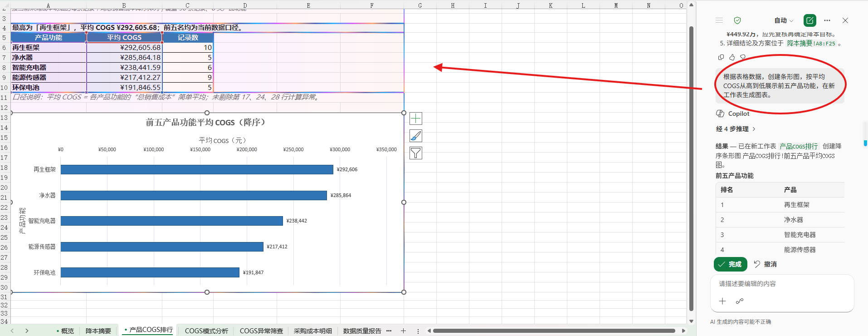
Task: Close the Copilot pane
Action: coord(845,20)
